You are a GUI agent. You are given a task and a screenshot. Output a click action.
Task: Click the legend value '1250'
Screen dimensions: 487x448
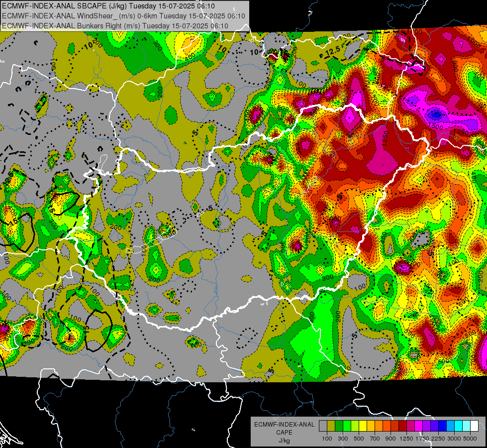coord(406,439)
